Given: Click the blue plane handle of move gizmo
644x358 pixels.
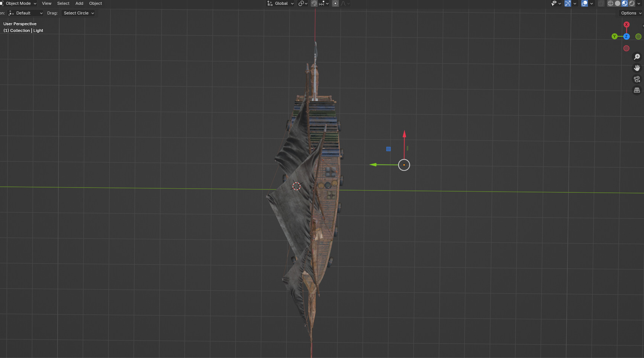Looking at the screenshot, I should click(x=389, y=149).
